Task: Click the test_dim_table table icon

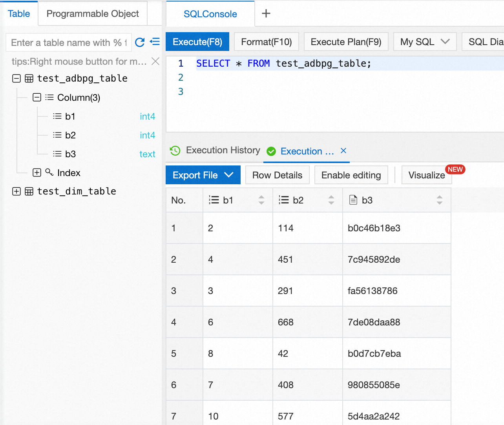Action: (x=29, y=191)
